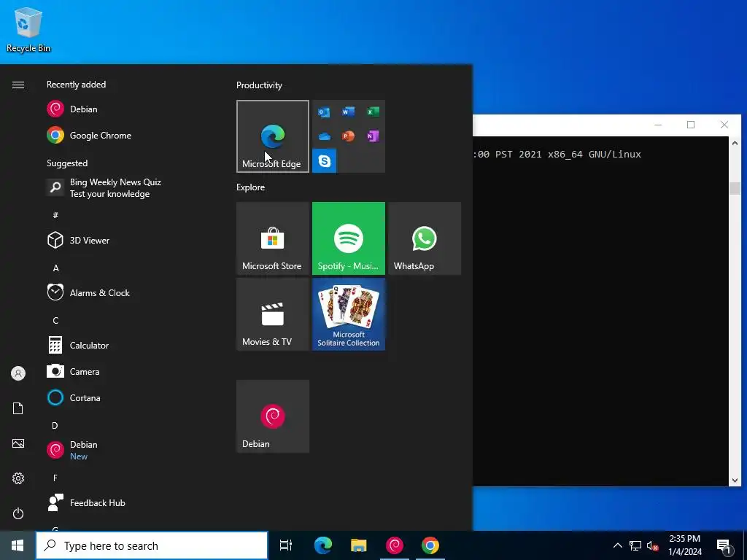Open Settings gear in Start sidebar
This screenshot has height=560, width=747.
18,478
